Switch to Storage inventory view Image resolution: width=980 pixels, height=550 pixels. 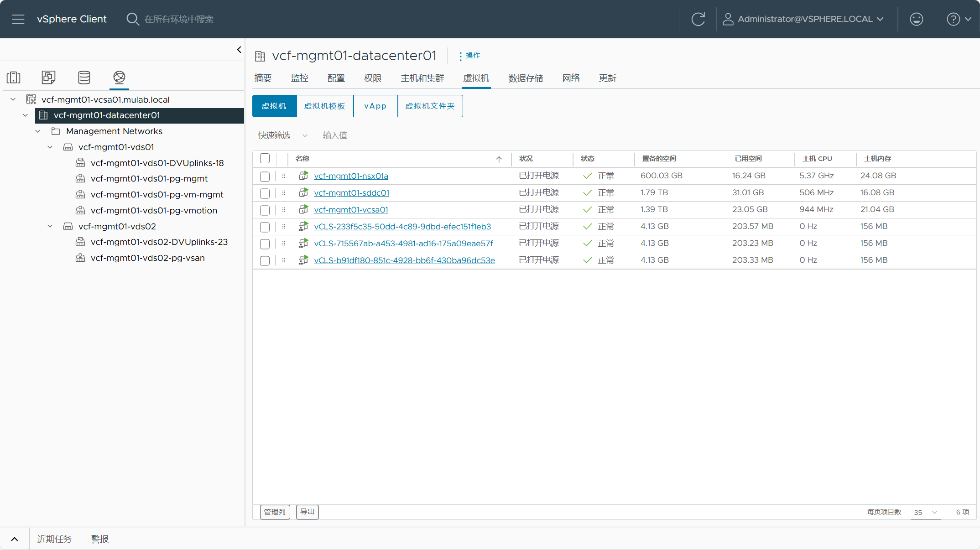(84, 77)
